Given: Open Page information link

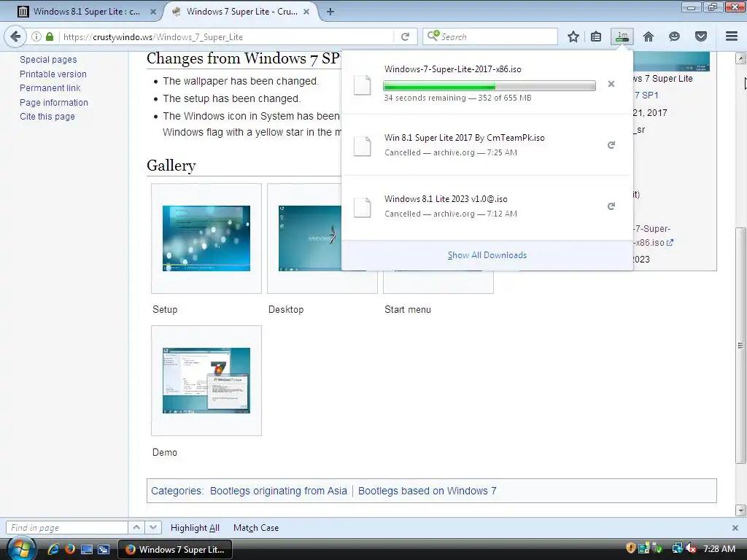Looking at the screenshot, I should [54, 102].
